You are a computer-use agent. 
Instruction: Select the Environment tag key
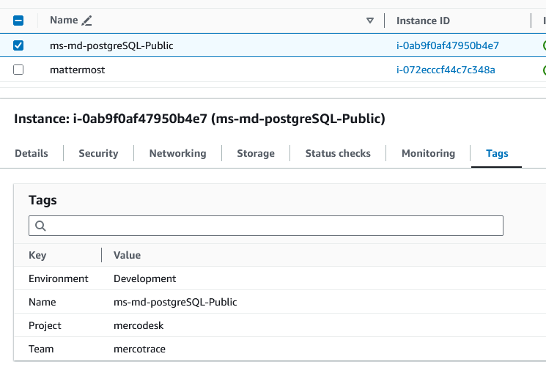point(59,278)
